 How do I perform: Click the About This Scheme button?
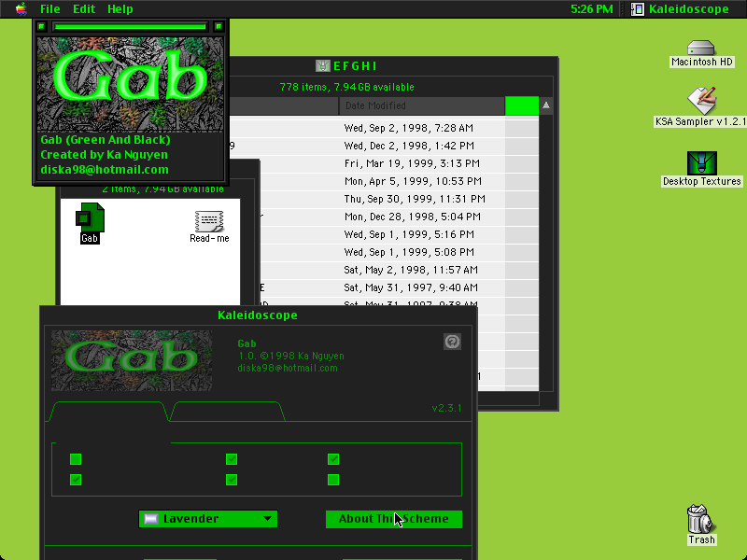pos(393,519)
